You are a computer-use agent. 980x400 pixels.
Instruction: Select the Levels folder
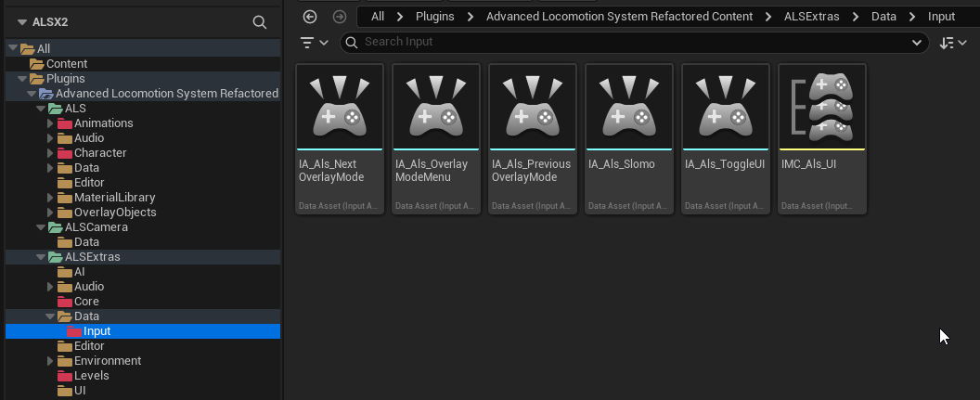(91, 376)
